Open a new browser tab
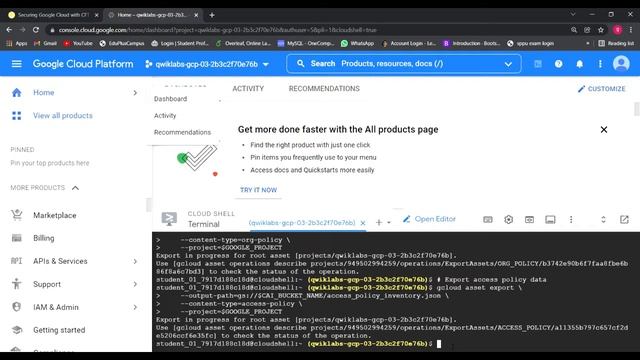Viewport: 640px width, 360px height. 212,15
